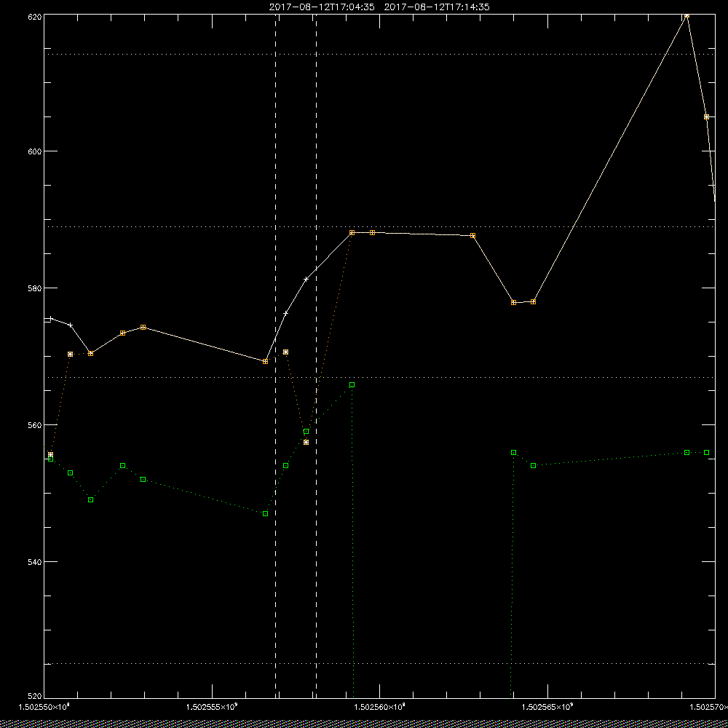Click the x-axis label 1.502555×10⁹

212,707
